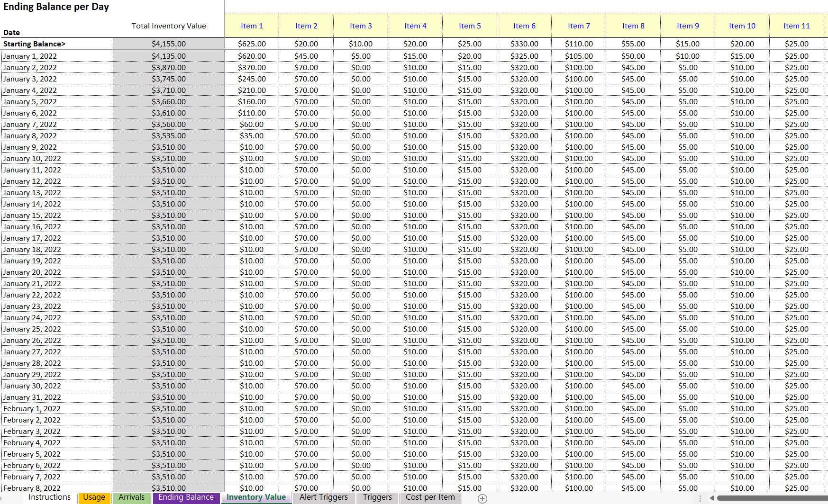Select the Item 2 column header
The image size is (828, 504).
(306, 26)
